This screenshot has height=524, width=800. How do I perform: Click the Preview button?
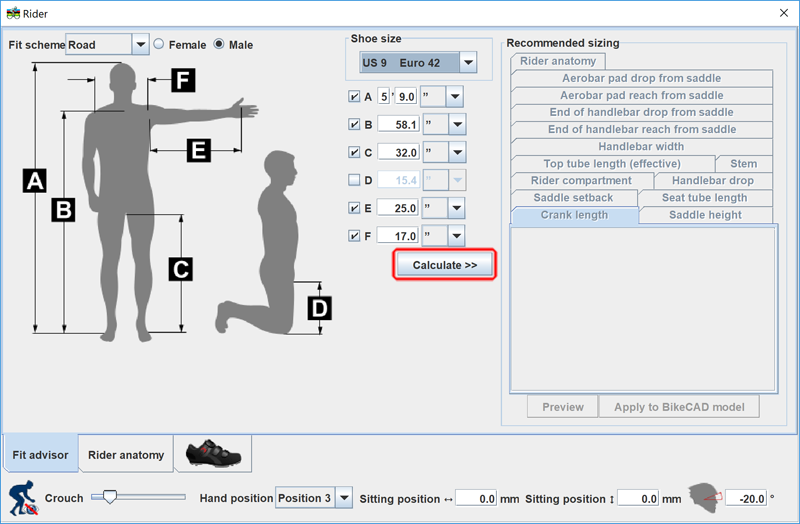tap(563, 407)
